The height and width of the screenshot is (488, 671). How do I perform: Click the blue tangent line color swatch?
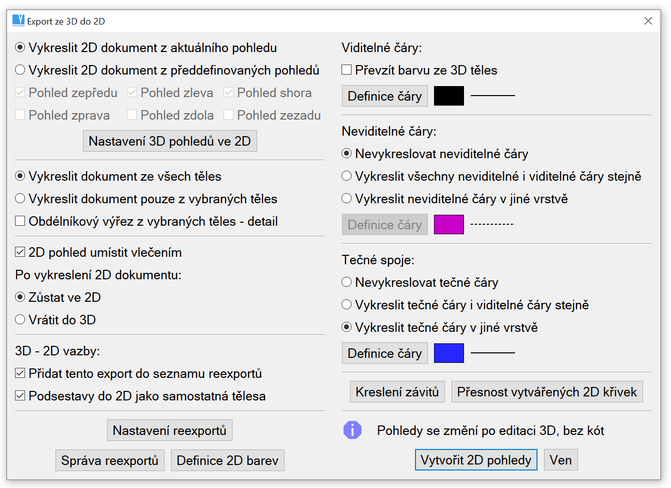pos(448,353)
